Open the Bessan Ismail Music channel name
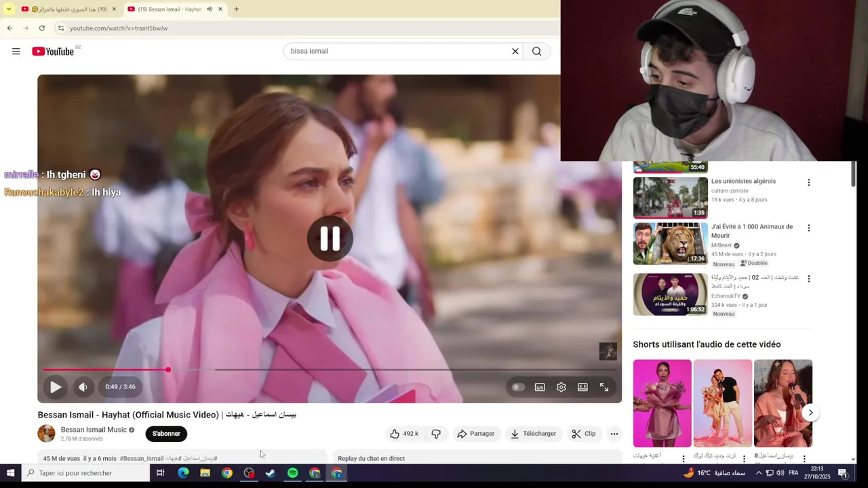The width and height of the screenshot is (868, 488). [94, 430]
